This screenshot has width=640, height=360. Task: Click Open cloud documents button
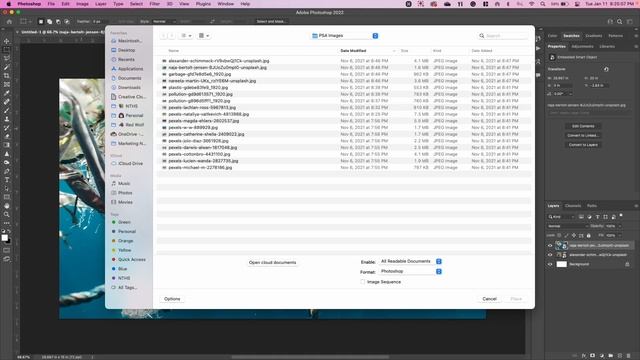[272, 262]
